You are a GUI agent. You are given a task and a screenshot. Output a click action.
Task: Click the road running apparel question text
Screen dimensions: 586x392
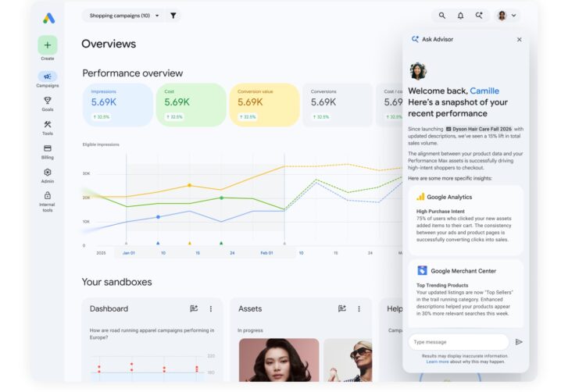click(x=152, y=333)
